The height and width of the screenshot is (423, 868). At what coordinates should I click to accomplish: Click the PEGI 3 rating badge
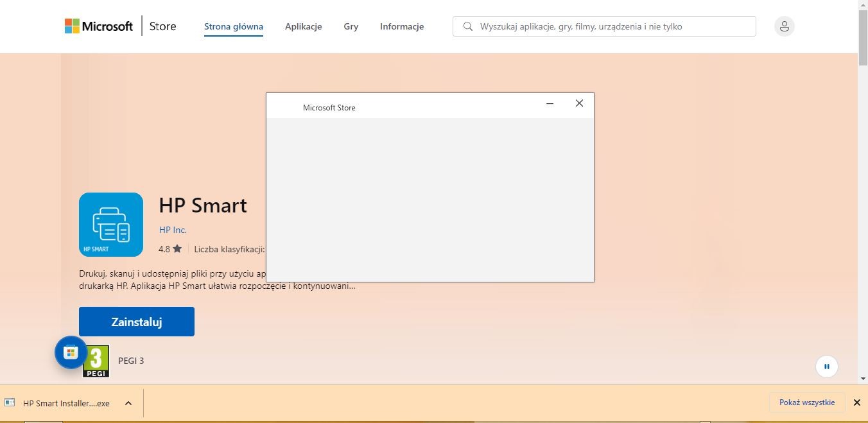tap(96, 361)
